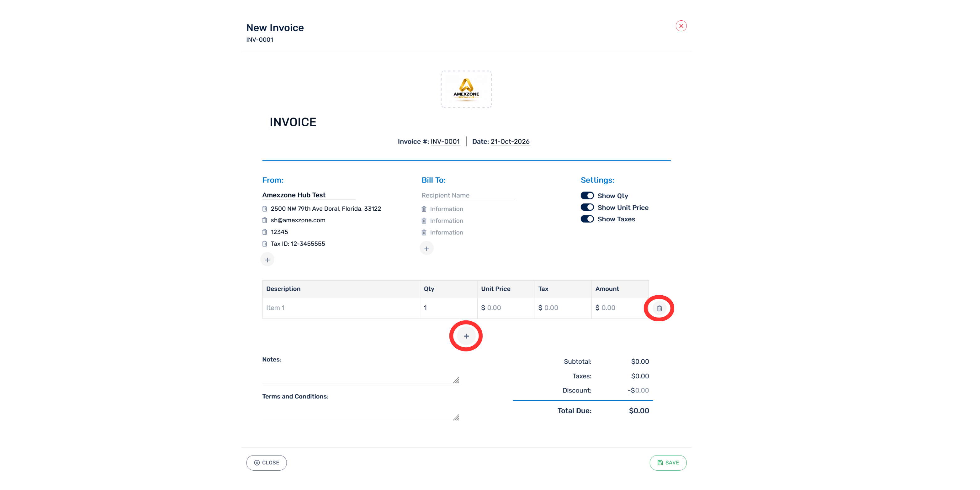Image resolution: width=980 pixels, height=490 pixels.
Task: Add a new line under the From section
Action: [x=268, y=260]
